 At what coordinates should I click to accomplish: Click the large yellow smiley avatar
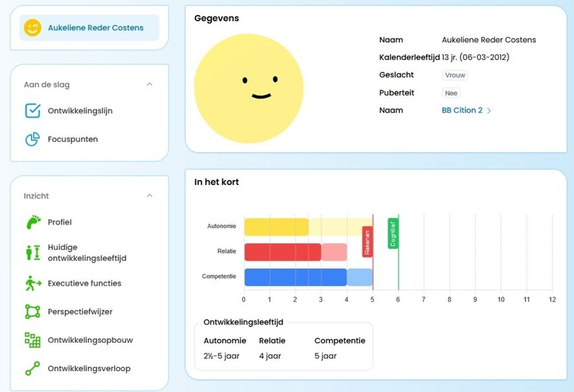coord(249,88)
